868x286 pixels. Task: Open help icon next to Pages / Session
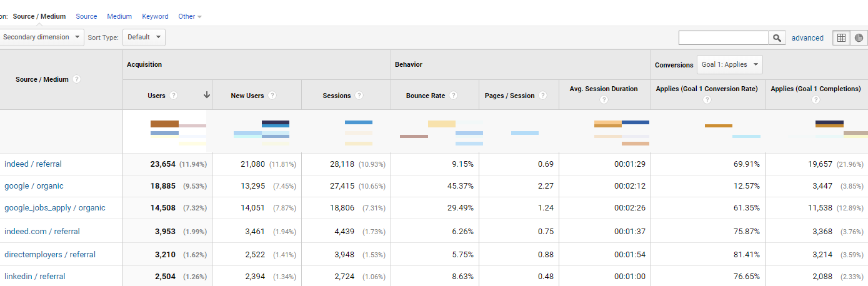click(542, 96)
